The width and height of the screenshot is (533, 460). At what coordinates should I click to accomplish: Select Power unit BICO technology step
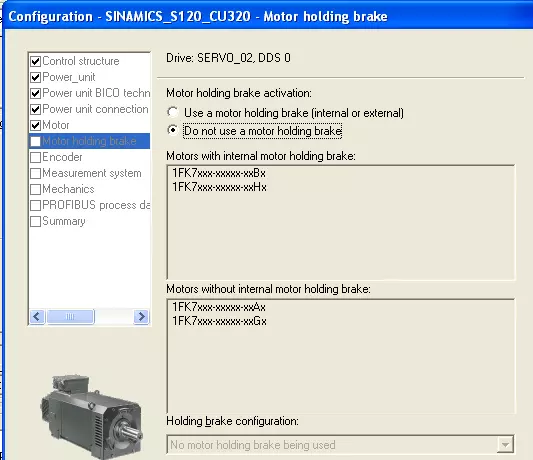point(96,93)
